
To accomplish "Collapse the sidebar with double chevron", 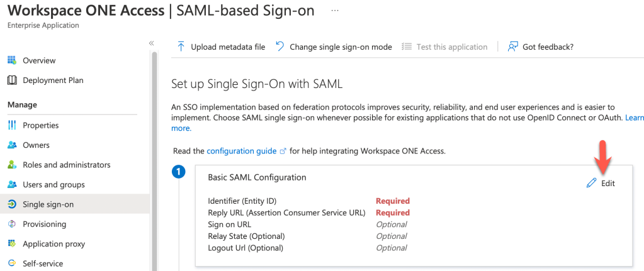I will tap(151, 43).
